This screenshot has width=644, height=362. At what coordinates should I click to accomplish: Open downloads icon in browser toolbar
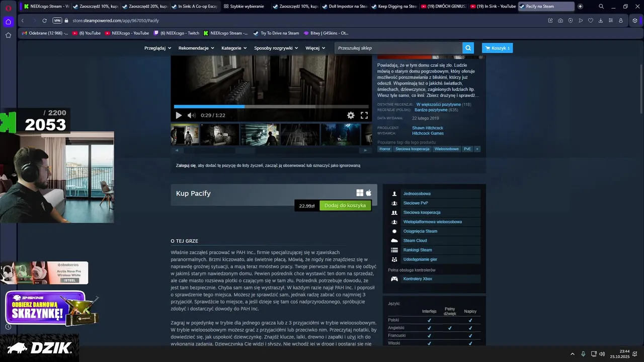tap(601, 21)
